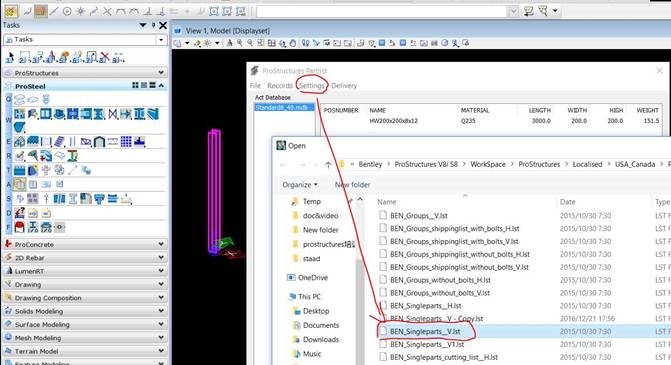Select the Place Circle tool icon
Image resolution: width=671 pixels, height=365 pixels.
pyautogui.click(x=67, y=11)
